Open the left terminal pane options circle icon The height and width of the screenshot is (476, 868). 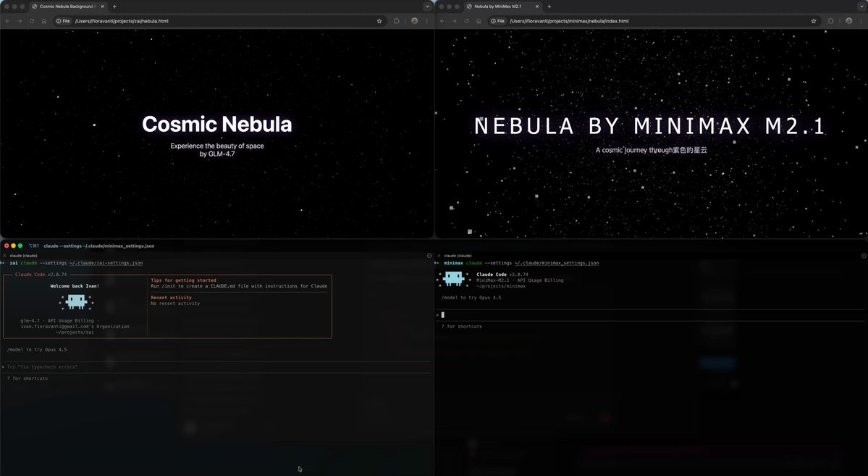[x=429, y=256]
